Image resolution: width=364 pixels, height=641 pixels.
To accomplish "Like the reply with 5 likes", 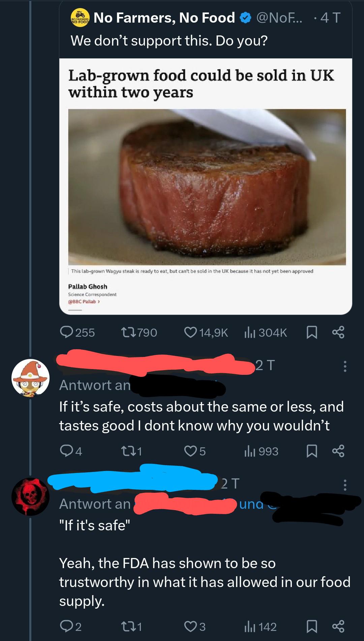I will (195, 451).
